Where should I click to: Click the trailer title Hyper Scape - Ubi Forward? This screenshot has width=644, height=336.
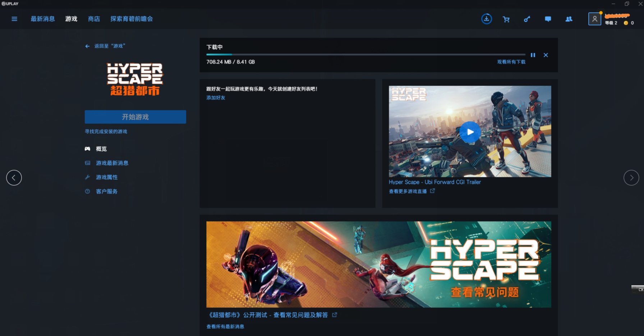(435, 182)
